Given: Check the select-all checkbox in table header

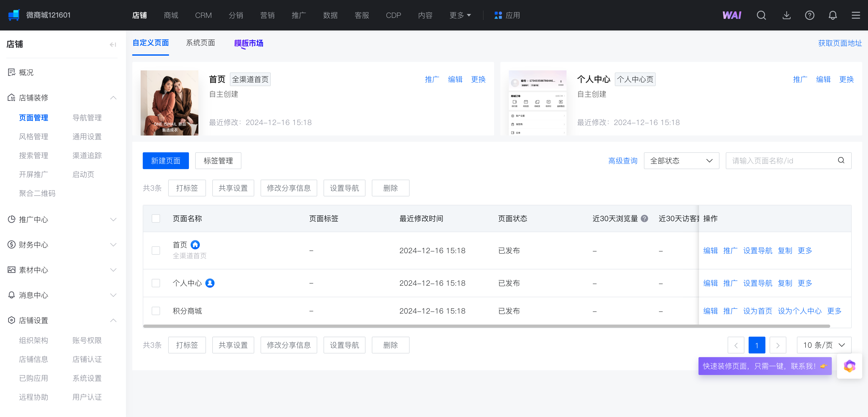Looking at the screenshot, I should pyautogui.click(x=156, y=218).
